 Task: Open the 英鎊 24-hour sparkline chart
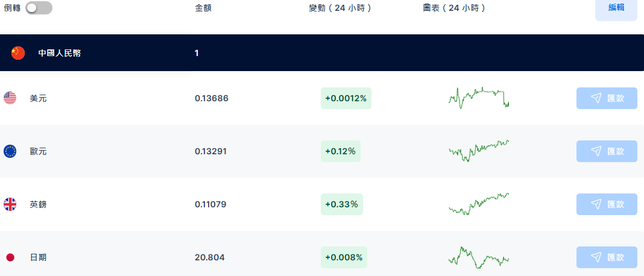click(x=479, y=204)
